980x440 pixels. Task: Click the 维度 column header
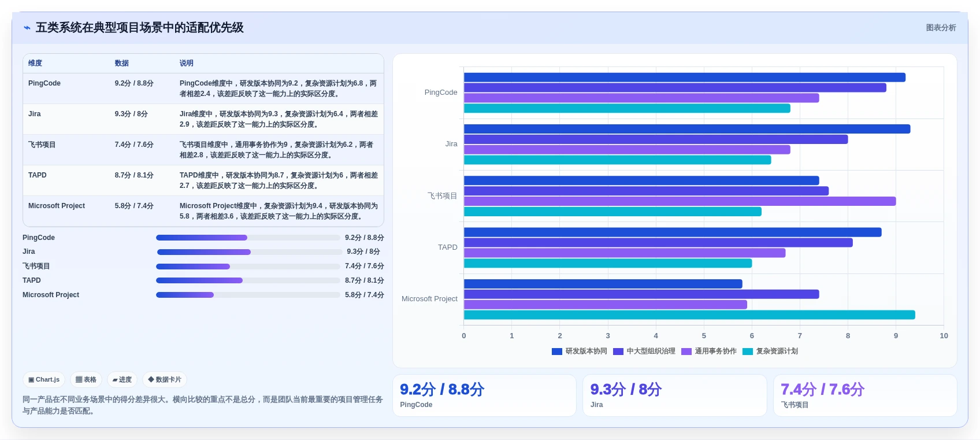tap(35, 63)
